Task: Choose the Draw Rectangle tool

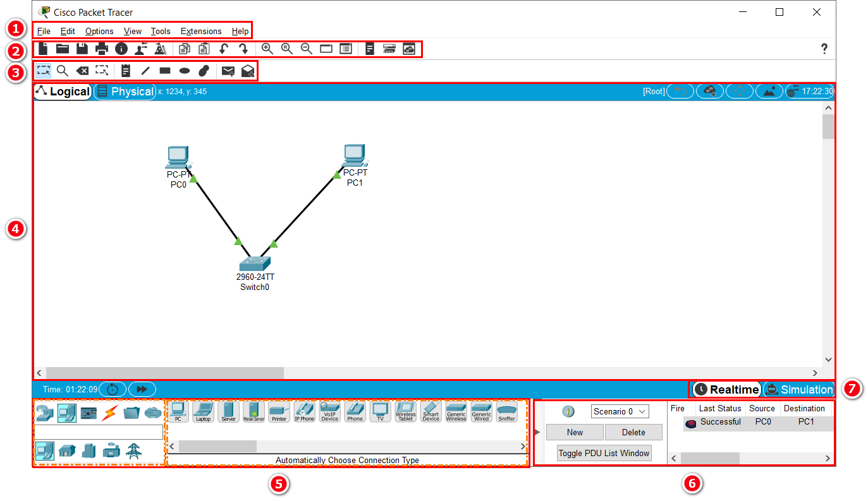Action: click(165, 71)
